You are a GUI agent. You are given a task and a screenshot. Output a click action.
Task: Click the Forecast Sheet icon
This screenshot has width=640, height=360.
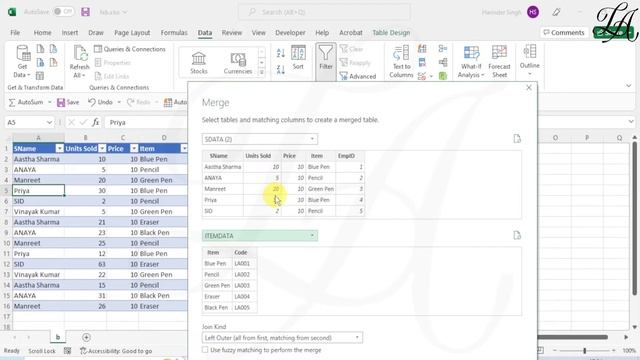pyautogui.click(x=499, y=62)
